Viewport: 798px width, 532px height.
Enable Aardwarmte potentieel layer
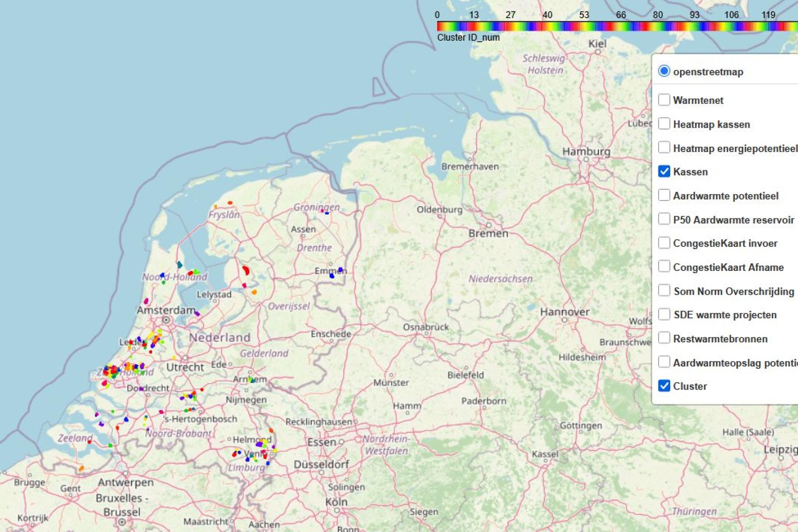tap(664, 196)
